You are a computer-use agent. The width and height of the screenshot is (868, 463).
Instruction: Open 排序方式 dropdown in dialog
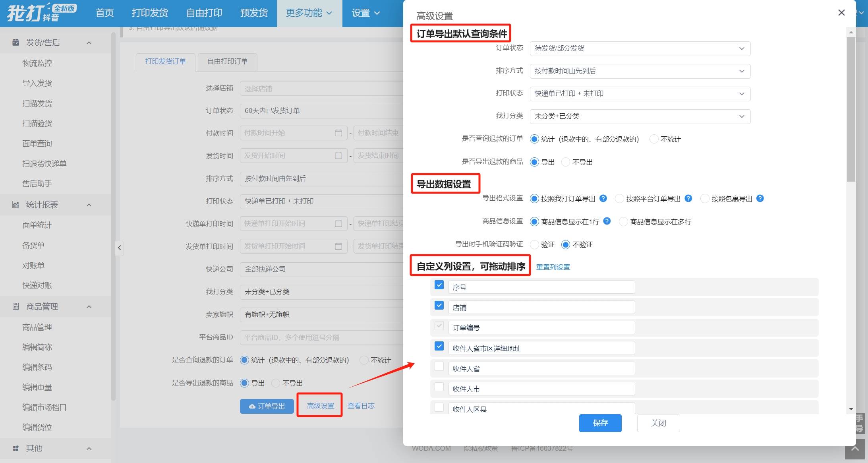click(x=640, y=71)
